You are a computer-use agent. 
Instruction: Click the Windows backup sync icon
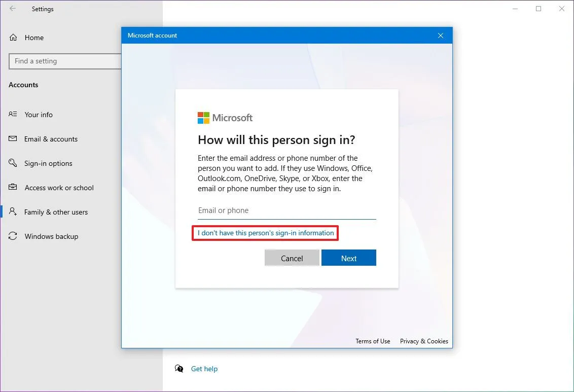12,236
